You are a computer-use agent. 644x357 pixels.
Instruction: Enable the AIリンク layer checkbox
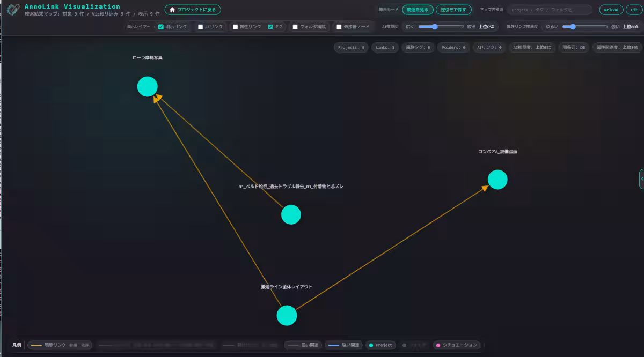point(201,27)
